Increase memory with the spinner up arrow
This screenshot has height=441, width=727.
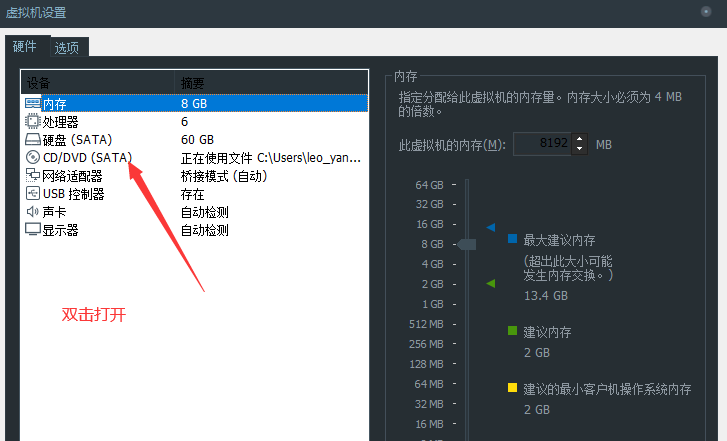[581, 139]
